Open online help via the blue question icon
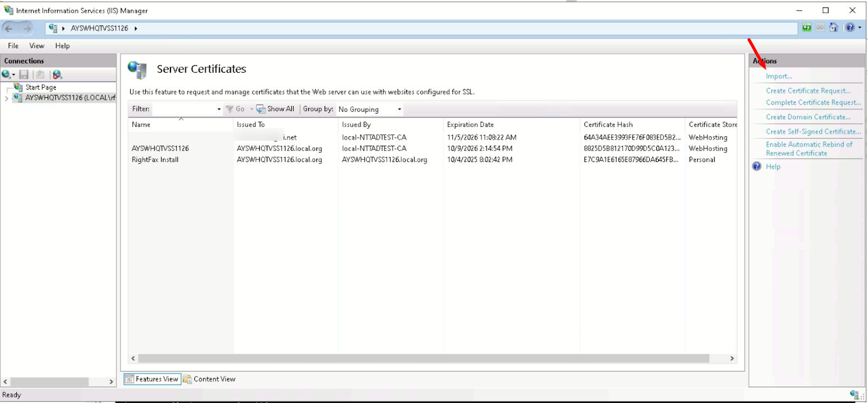 click(850, 28)
